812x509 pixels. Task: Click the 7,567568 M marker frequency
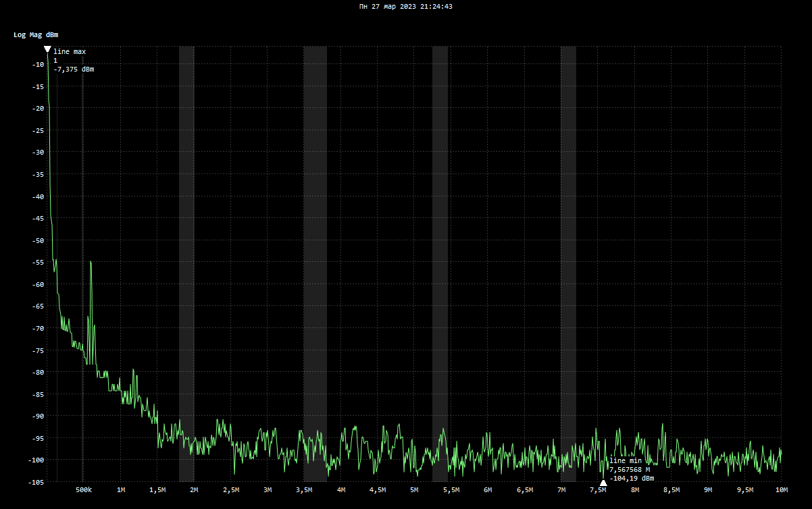click(x=630, y=470)
